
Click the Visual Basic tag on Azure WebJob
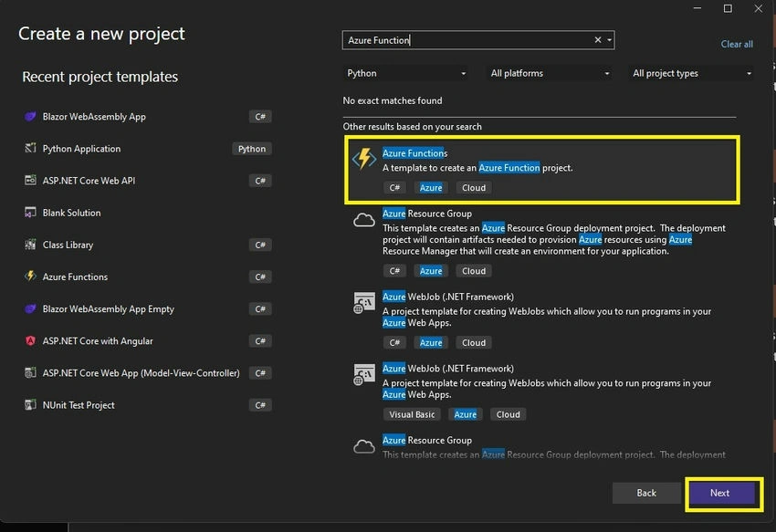(411, 414)
